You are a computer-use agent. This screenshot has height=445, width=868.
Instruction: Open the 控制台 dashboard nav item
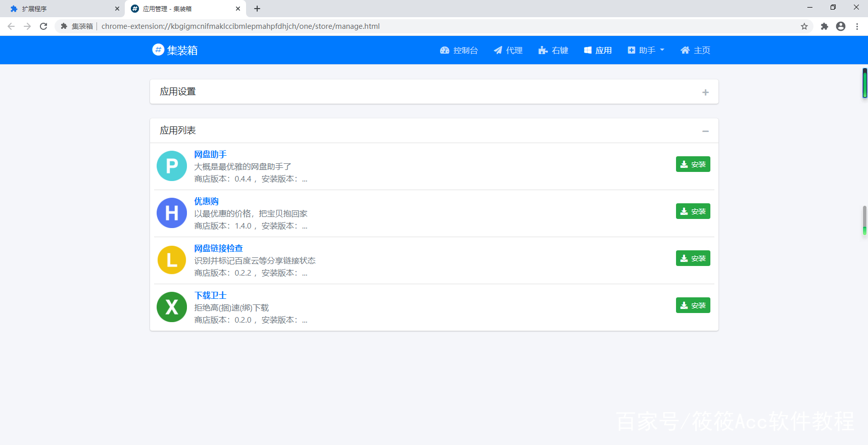[x=459, y=50]
